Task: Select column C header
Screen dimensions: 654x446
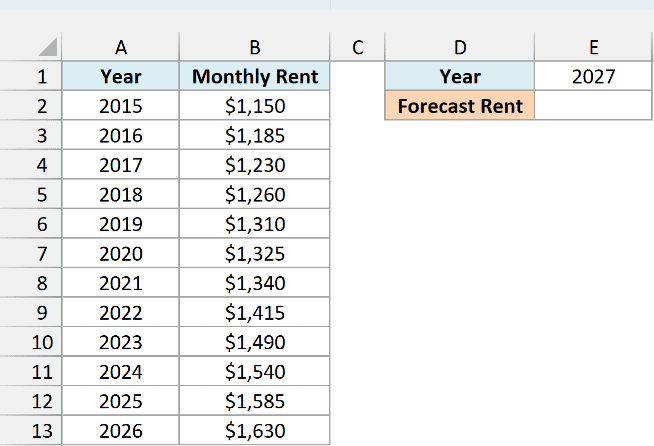Action: click(357, 47)
